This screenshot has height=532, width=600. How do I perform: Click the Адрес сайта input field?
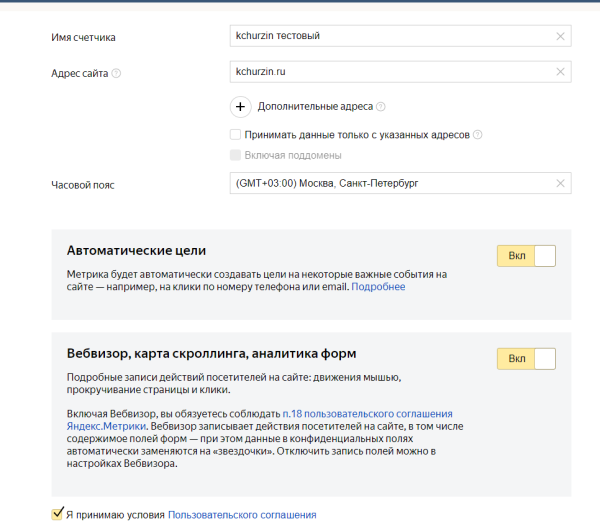click(390, 73)
